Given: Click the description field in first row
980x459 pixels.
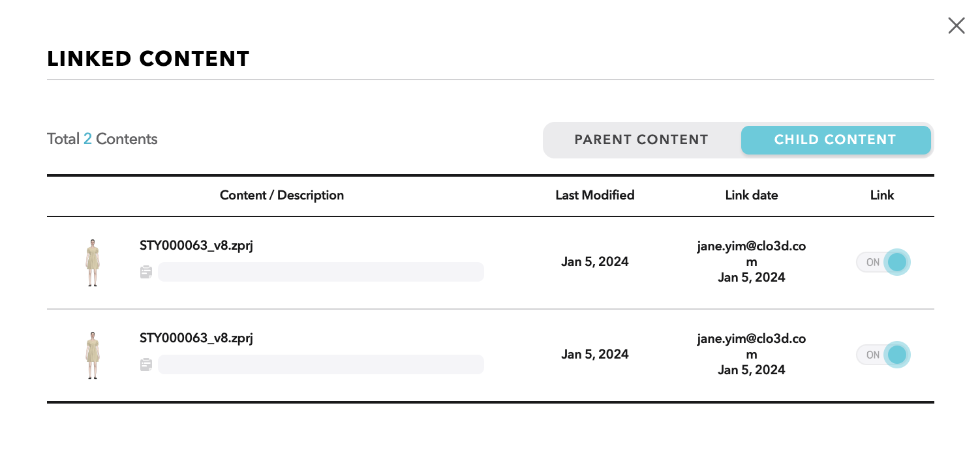Looking at the screenshot, I should [321, 272].
